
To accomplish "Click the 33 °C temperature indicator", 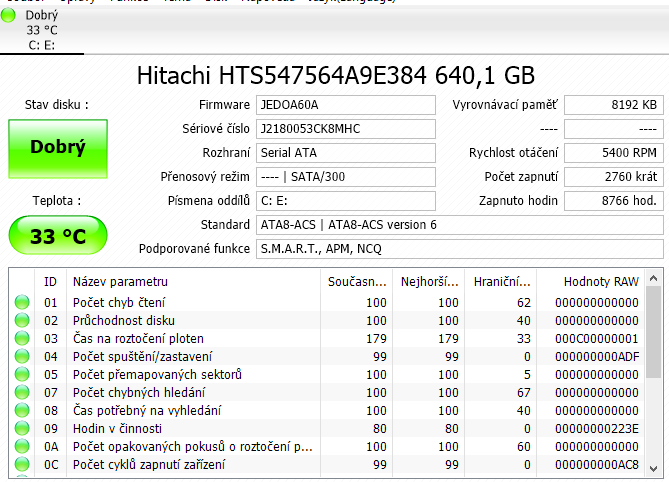I will pyautogui.click(x=58, y=235).
